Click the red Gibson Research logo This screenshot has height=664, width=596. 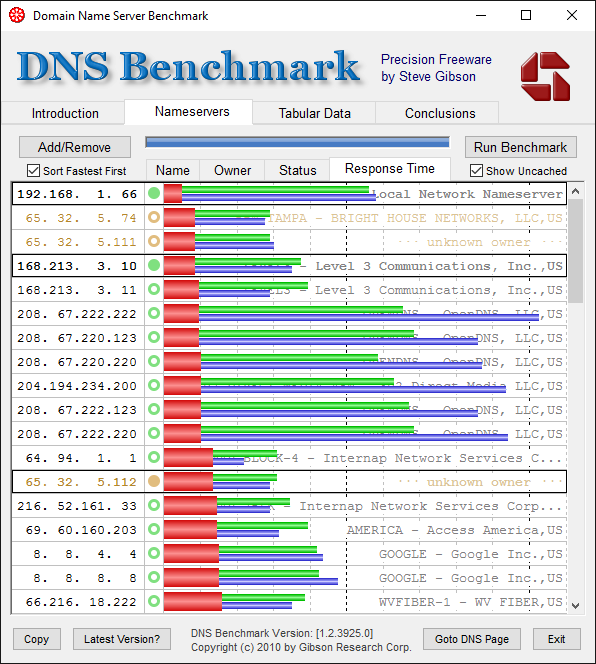click(546, 77)
